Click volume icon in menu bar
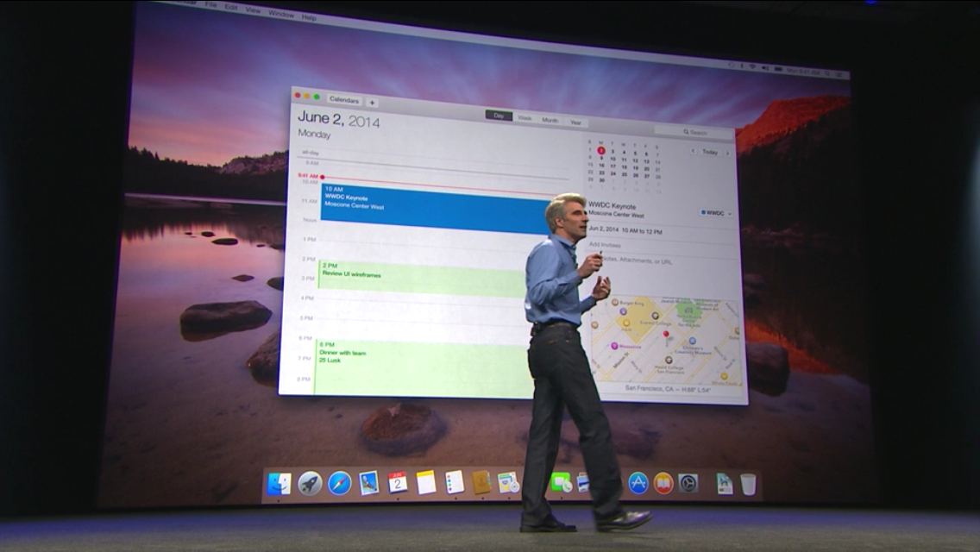Viewport: 980px width, 552px height. click(x=765, y=67)
